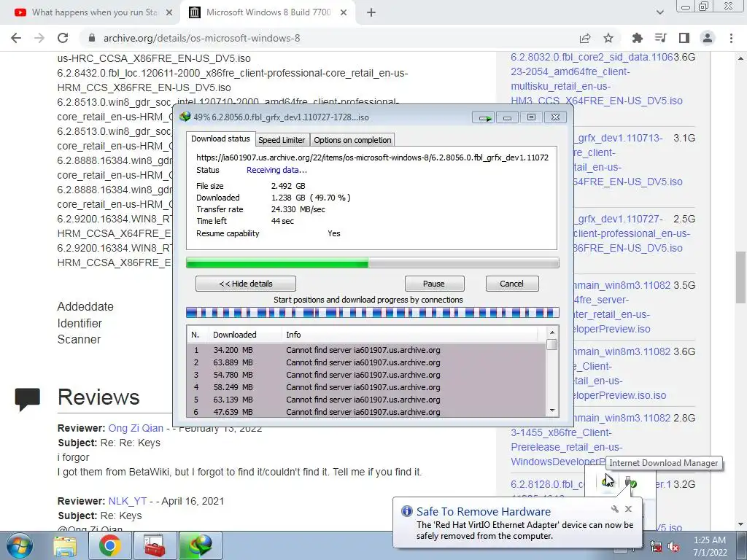Open Chrome's three-dot menu

(731, 38)
